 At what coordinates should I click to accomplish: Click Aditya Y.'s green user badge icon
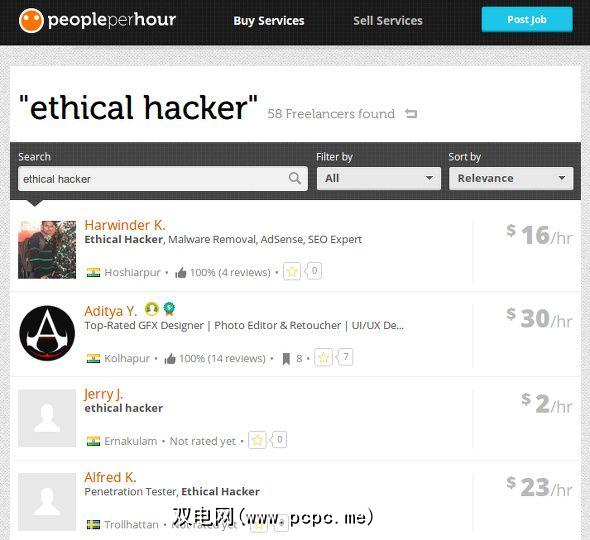(152, 309)
